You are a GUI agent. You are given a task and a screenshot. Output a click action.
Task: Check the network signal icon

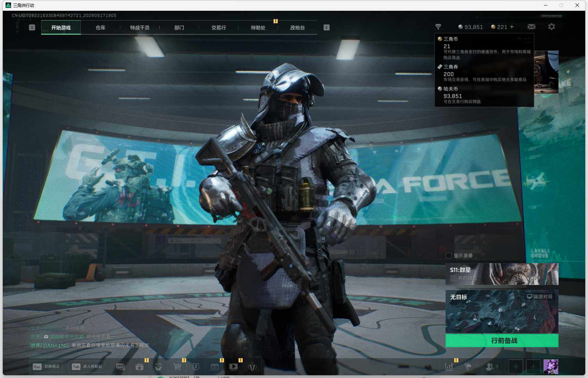438,27
